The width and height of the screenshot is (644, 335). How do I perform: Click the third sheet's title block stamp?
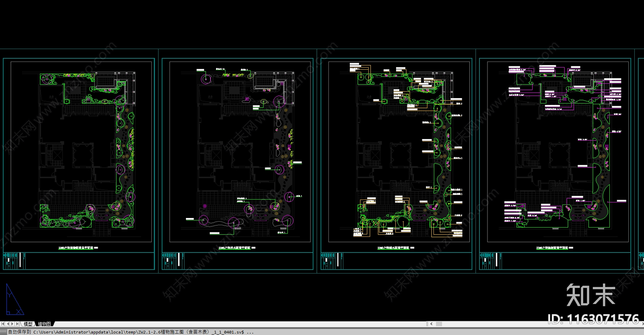click(332, 261)
